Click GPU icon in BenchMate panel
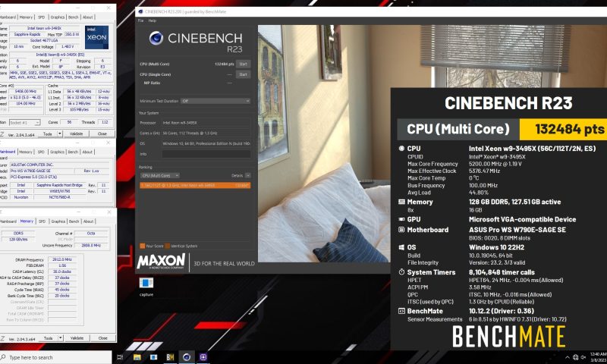The height and width of the screenshot is (364, 607). pyautogui.click(x=401, y=219)
